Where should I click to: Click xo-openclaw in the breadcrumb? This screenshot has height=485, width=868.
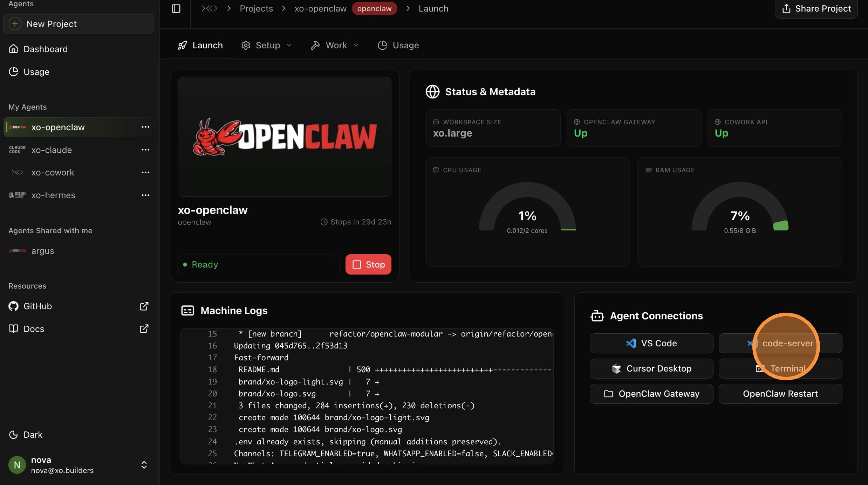(320, 8)
